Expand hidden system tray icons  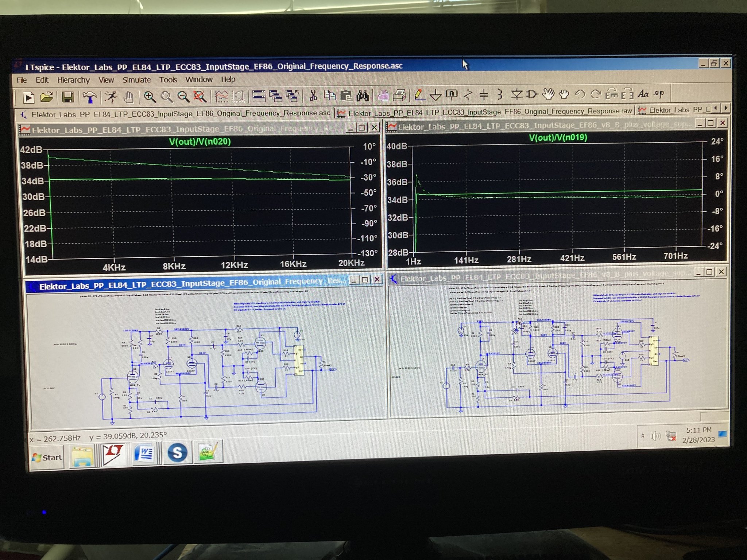click(642, 436)
